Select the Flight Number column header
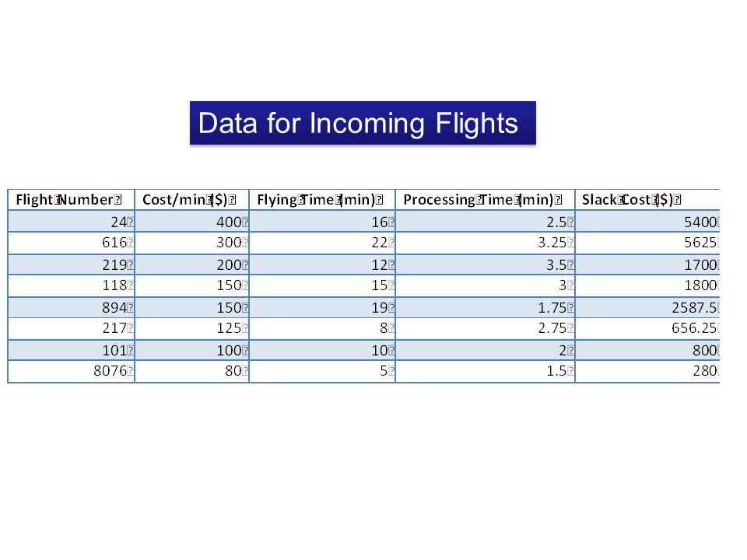Viewport: 747px width, 560px height. (x=72, y=200)
